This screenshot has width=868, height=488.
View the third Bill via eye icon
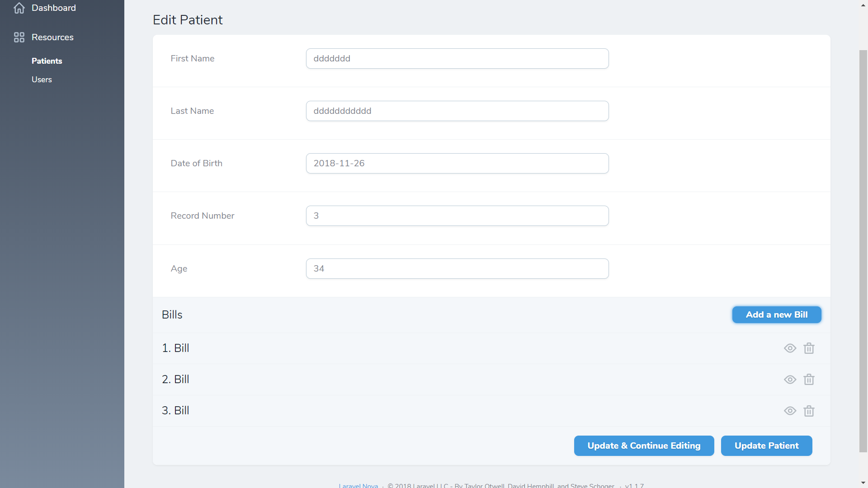point(790,411)
